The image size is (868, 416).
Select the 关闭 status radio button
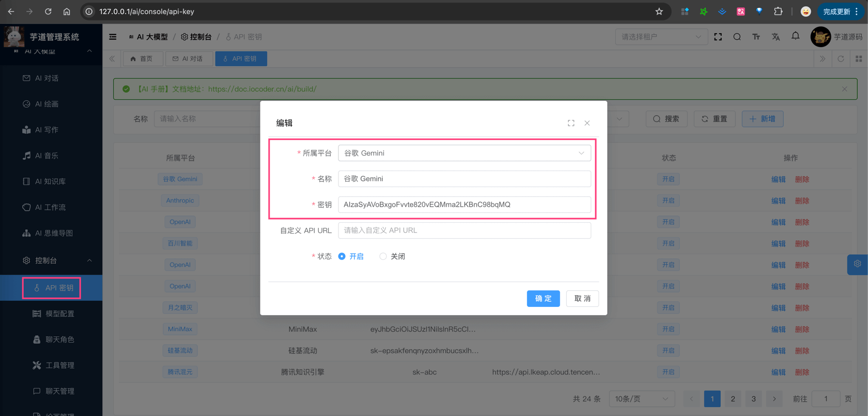[x=383, y=256]
